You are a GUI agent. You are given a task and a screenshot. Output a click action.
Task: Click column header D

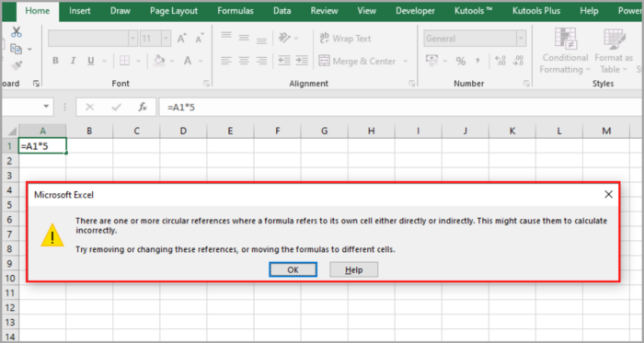pyautogui.click(x=183, y=131)
